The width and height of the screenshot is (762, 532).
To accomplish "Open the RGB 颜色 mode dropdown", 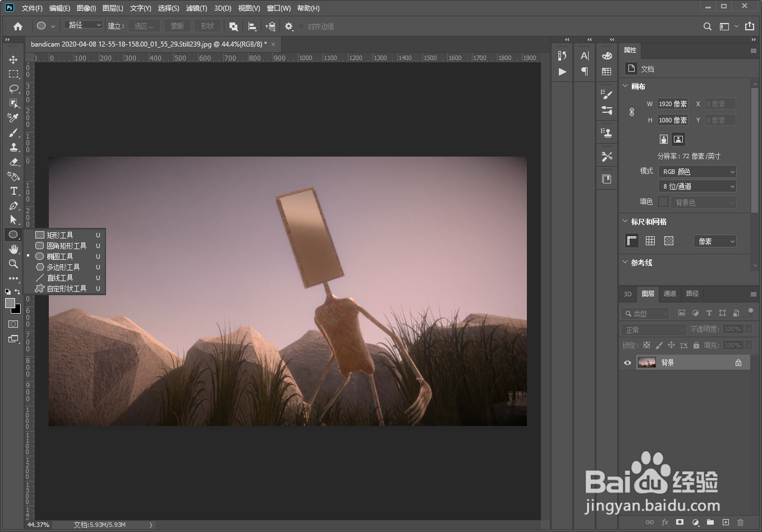I will click(697, 172).
